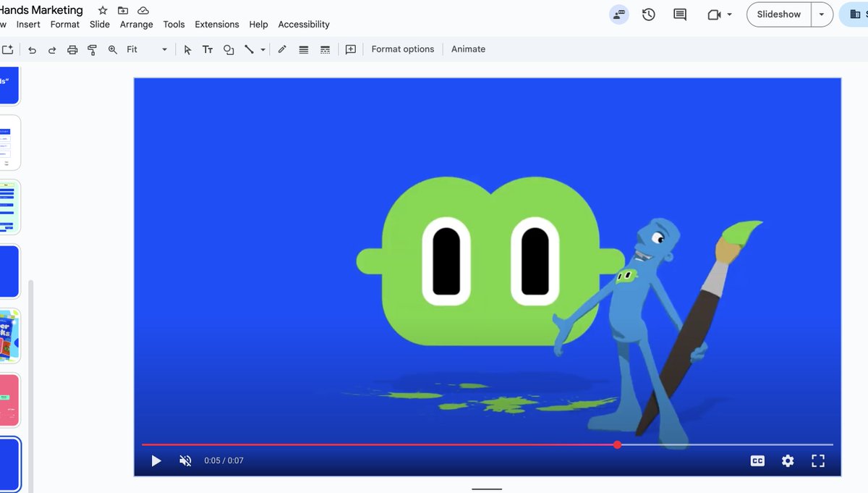Viewport: 868px width, 493px height.
Task: Set border weight lines icon
Action: (303, 49)
